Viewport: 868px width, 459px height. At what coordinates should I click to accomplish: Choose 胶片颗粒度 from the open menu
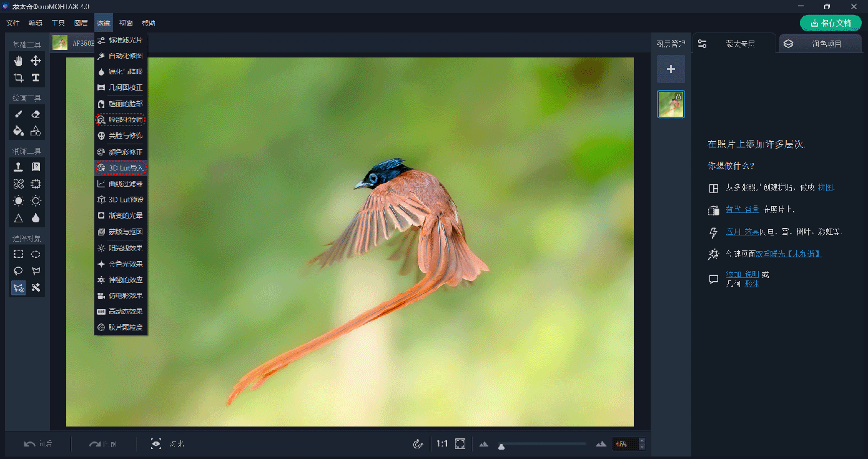(x=121, y=327)
